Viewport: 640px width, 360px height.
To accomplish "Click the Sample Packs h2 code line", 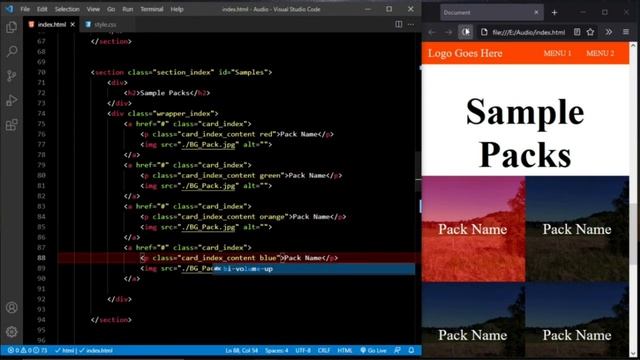I will pos(167,93).
